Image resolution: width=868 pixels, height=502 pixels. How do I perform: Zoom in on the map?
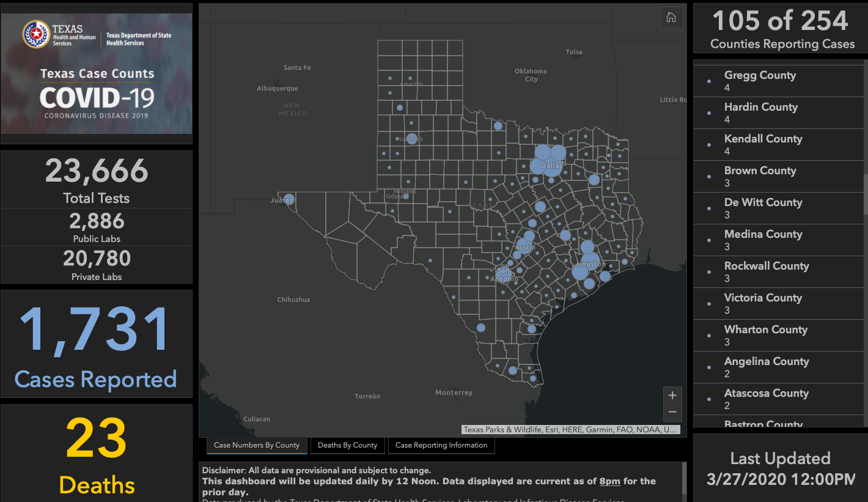point(672,395)
